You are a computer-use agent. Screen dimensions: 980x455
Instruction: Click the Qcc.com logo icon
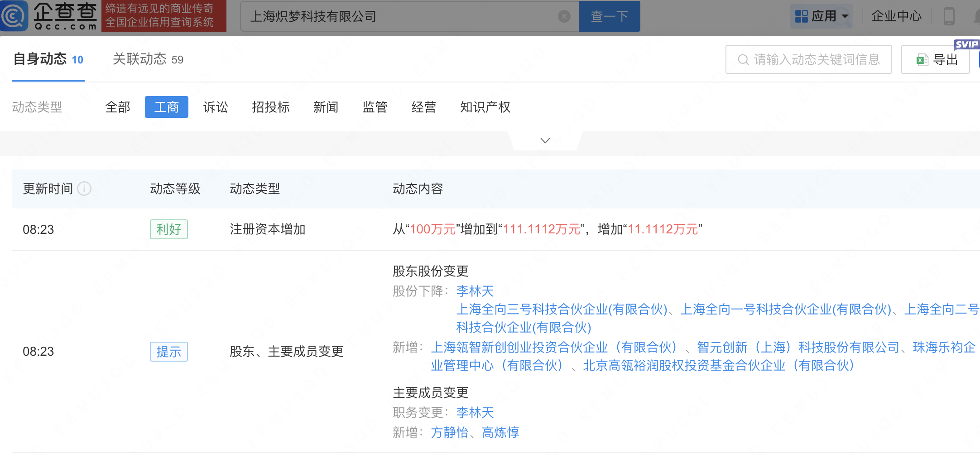point(14,16)
